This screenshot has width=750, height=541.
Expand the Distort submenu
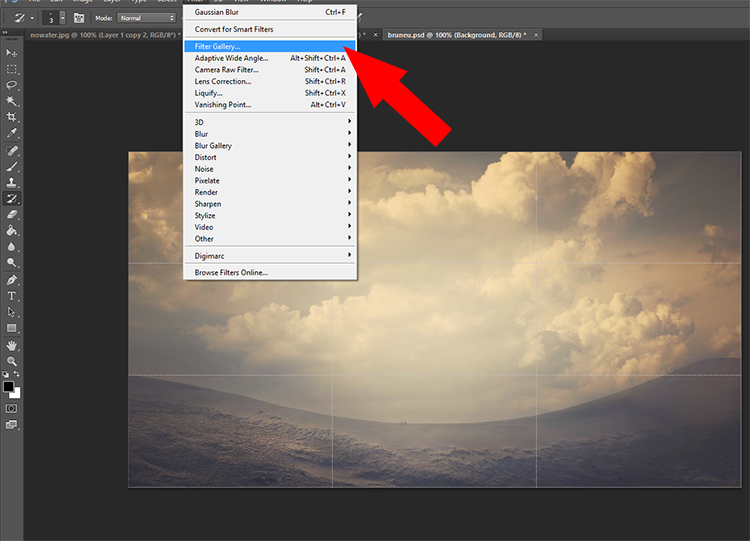270,157
